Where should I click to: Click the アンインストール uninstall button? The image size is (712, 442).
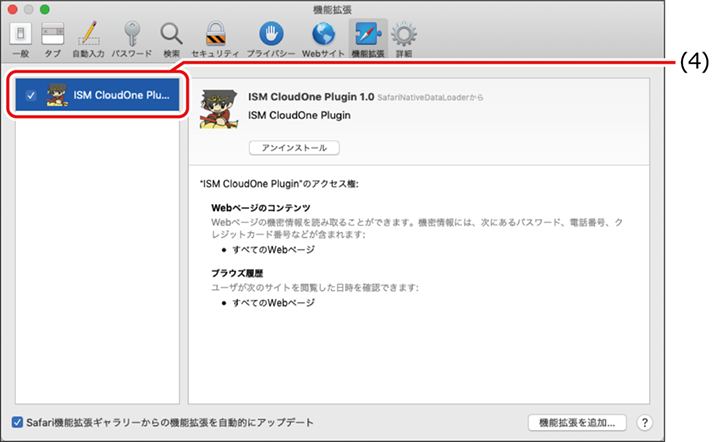tap(294, 148)
